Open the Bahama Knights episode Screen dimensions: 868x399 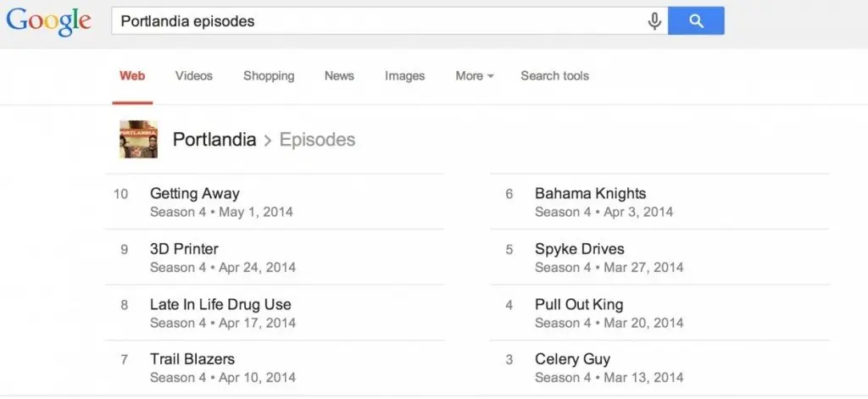590,193
